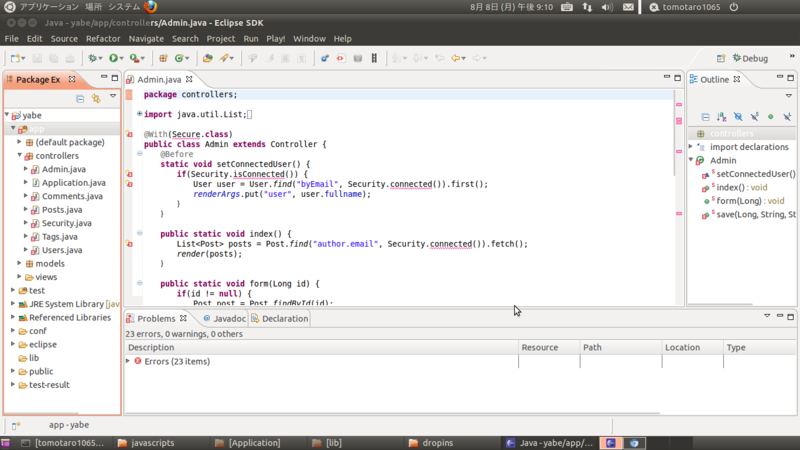
Task: Switch to the Javadoc tab
Action: pos(224,318)
